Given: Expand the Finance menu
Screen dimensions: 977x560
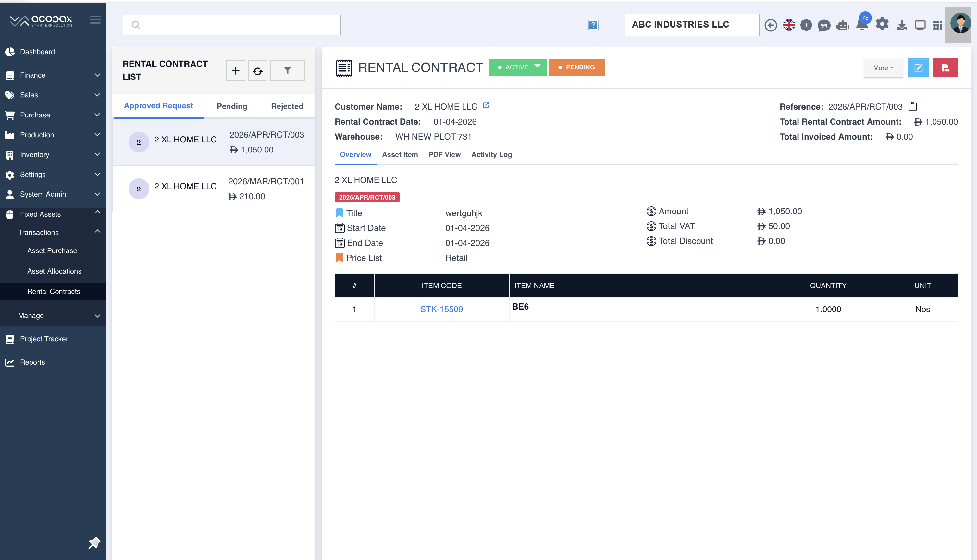Looking at the screenshot, I should (x=53, y=75).
